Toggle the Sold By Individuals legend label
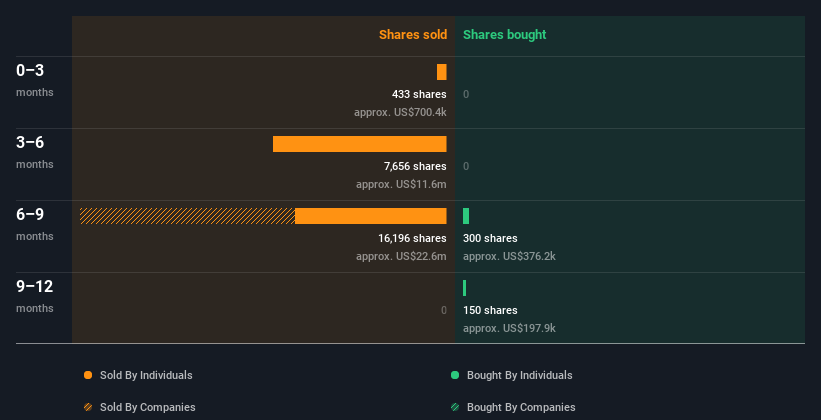 (146, 375)
